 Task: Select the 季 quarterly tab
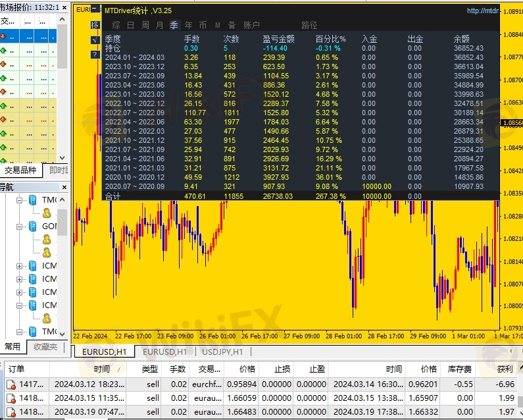174,25
